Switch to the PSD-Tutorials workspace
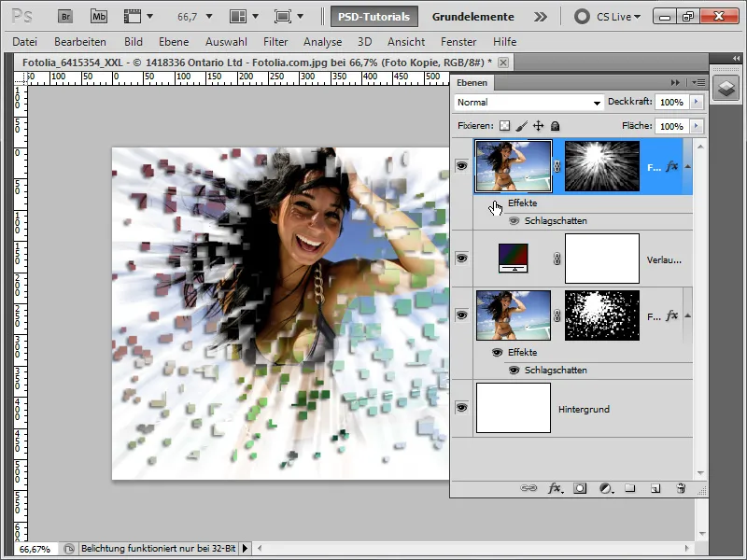This screenshot has width=747, height=560. [374, 17]
